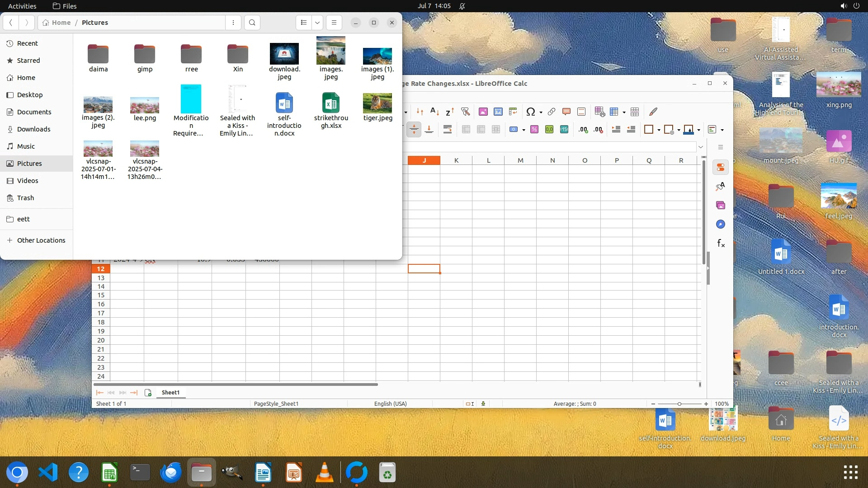Viewport: 868px width, 488px height.
Task: Click the zoom slider handle in the status bar
Action: click(x=679, y=404)
